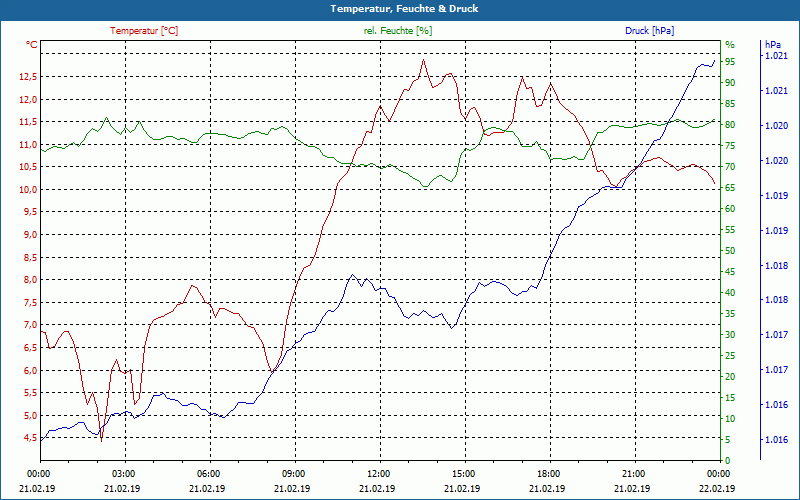Click the 10,5 temperature axis tick
This screenshot has width=800, height=500.
click(28, 167)
